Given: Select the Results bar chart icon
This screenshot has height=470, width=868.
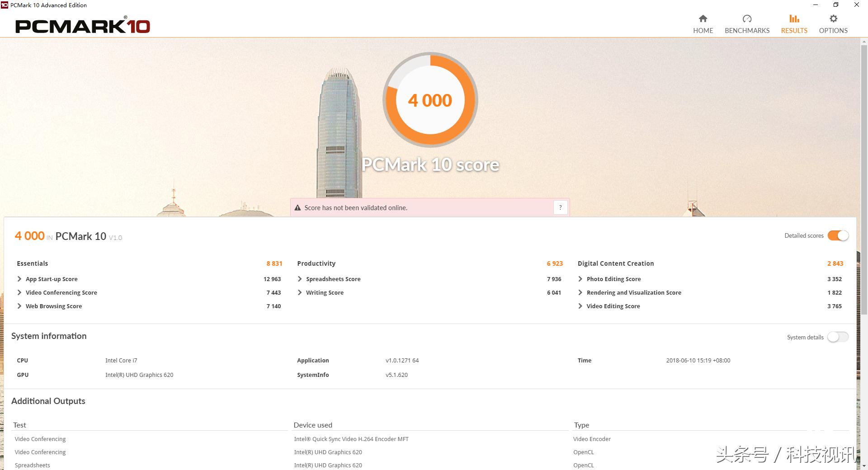Looking at the screenshot, I should click(794, 19).
